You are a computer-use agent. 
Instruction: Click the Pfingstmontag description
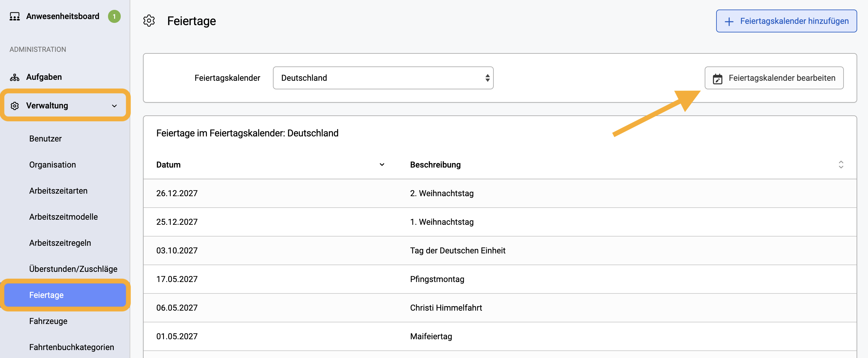click(437, 279)
